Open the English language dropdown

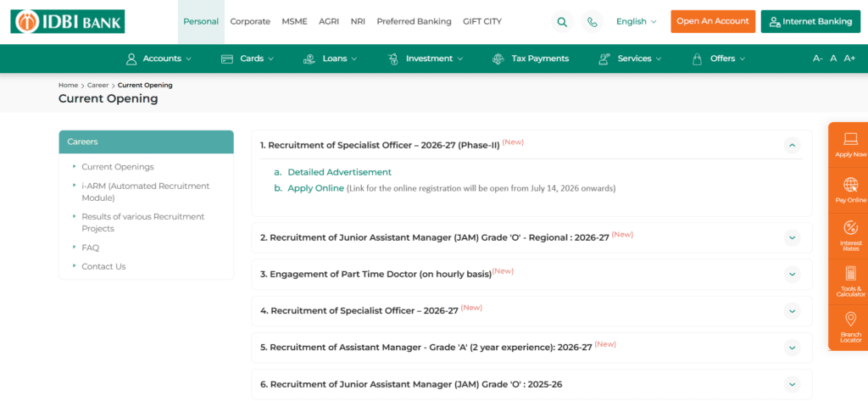[x=636, y=21]
